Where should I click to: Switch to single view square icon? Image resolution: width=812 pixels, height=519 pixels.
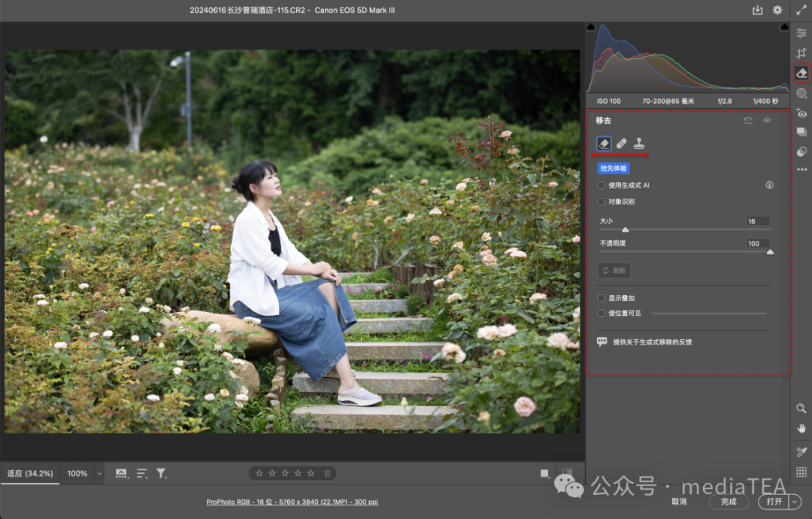(x=544, y=473)
